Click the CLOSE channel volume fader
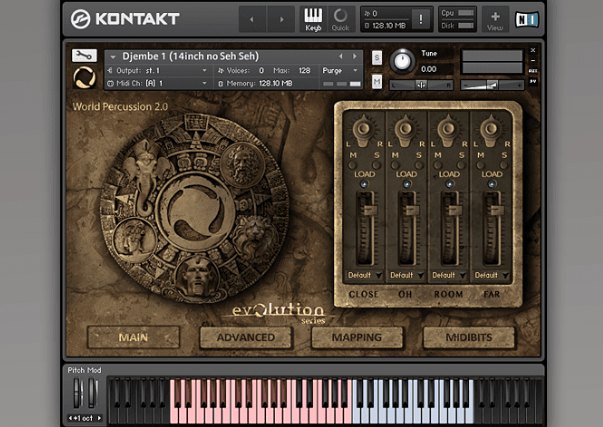 click(370, 210)
